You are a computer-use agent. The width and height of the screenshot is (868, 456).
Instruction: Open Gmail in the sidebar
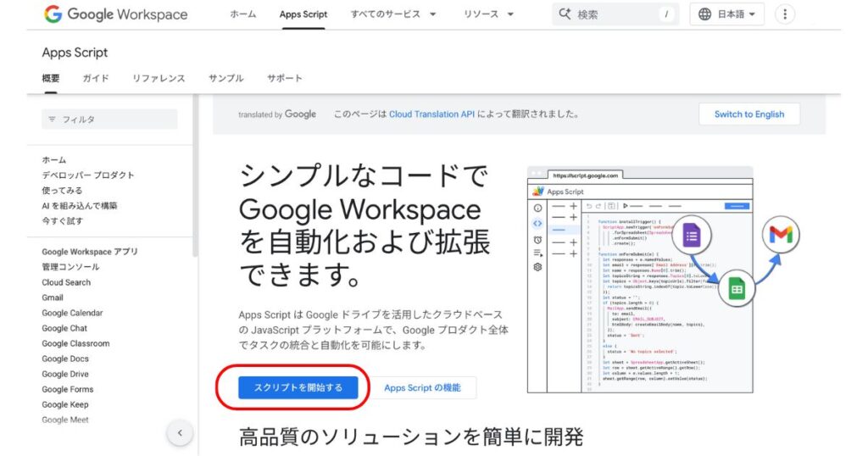pos(53,298)
